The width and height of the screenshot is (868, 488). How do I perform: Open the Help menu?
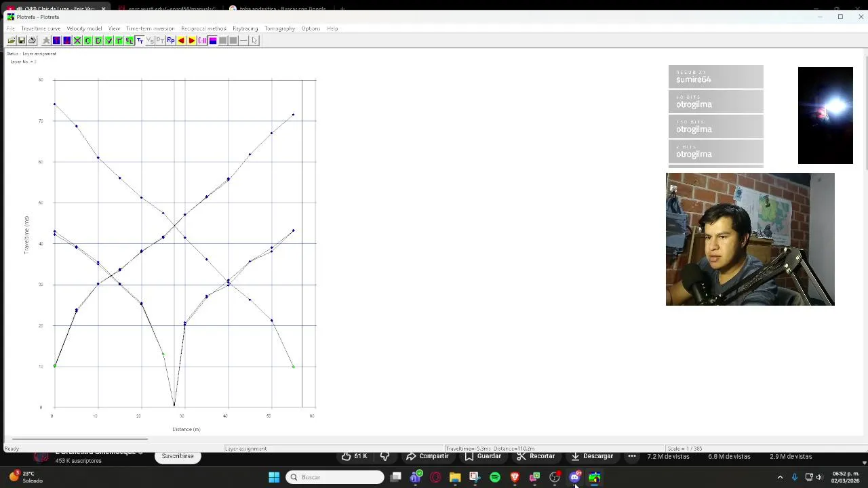pos(332,28)
